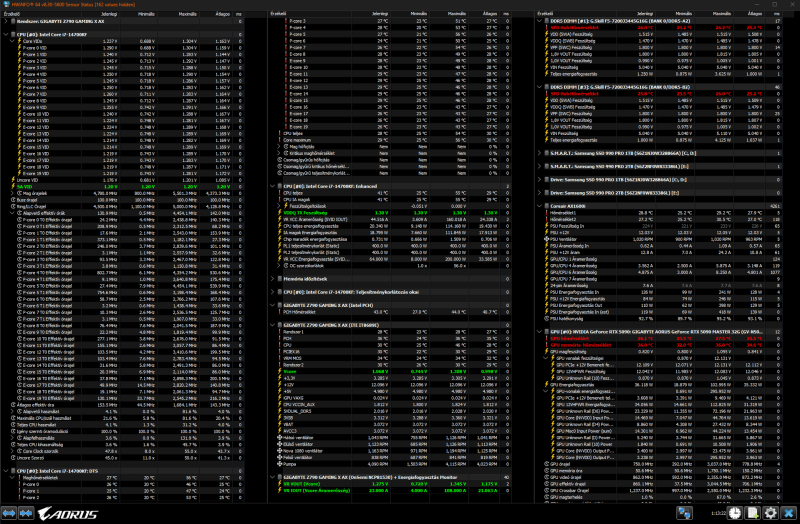Viewport: 800px width, 524px height.
Task: Click the clock icon beside GPU Crossbar Órajel
Action: click(546, 490)
